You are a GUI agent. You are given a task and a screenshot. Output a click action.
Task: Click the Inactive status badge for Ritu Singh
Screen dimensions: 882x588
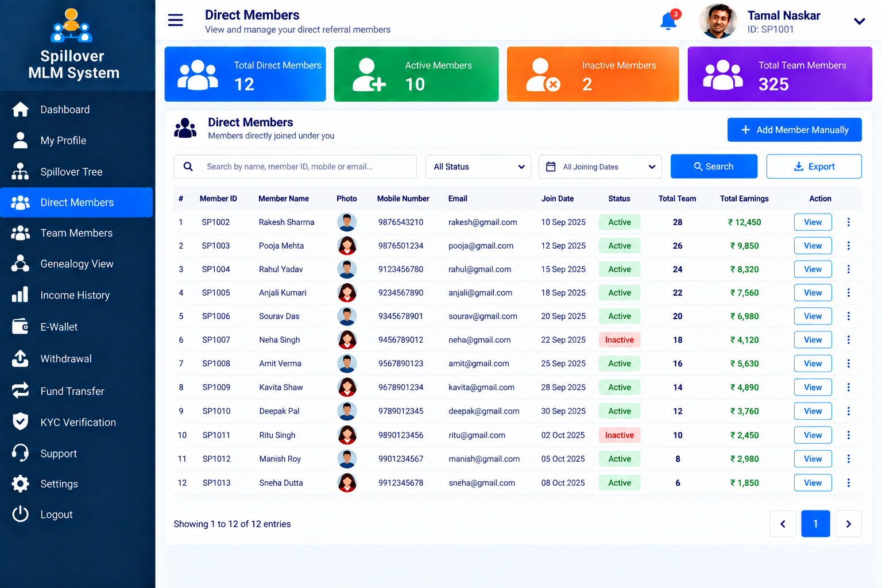(620, 435)
